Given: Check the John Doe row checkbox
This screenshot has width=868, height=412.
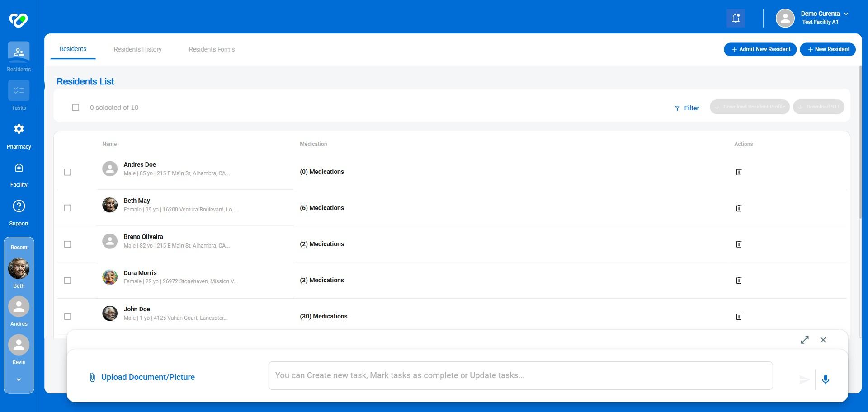Looking at the screenshot, I should (67, 317).
